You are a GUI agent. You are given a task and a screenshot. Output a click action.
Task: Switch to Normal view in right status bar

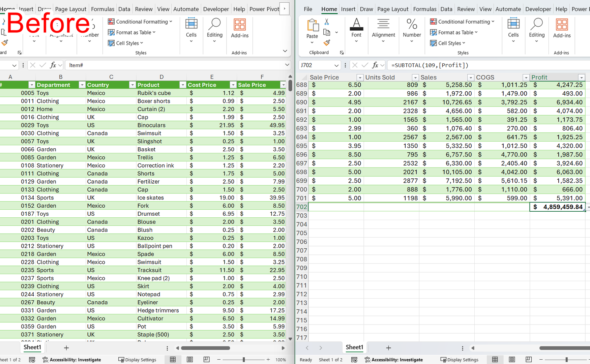(x=495, y=360)
